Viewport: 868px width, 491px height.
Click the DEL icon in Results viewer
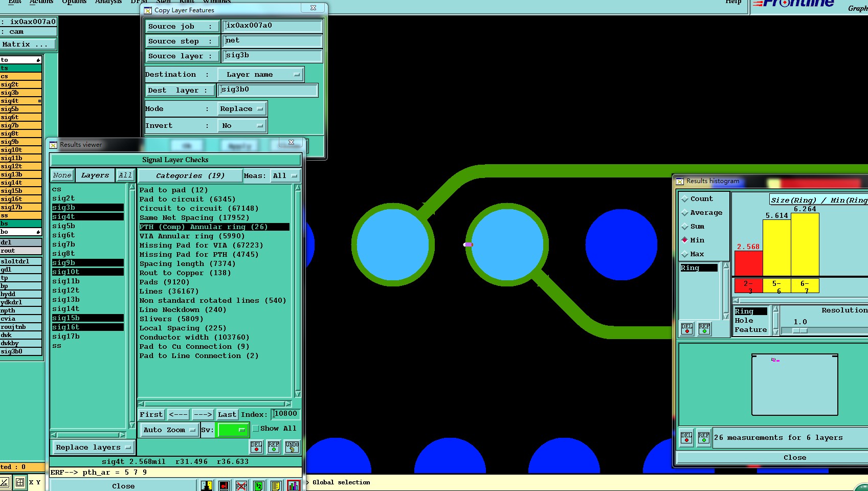pyautogui.click(x=256, y=447)
